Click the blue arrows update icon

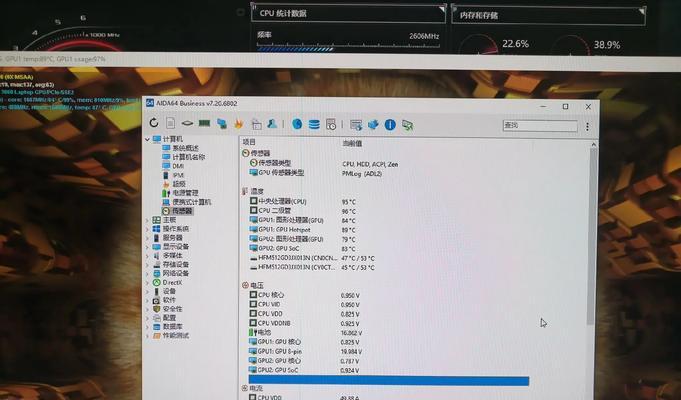(373, 126)
